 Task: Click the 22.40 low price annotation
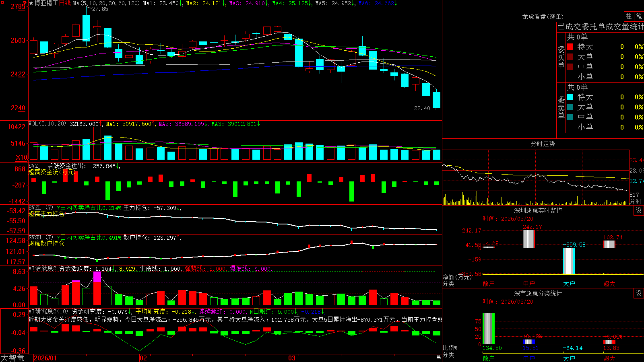[422, 108]
